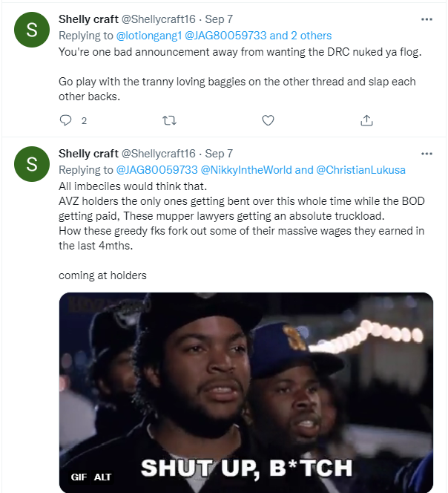Like the first tweet with the heart
This screenshot has height=493, width=448.
[268, 120]
